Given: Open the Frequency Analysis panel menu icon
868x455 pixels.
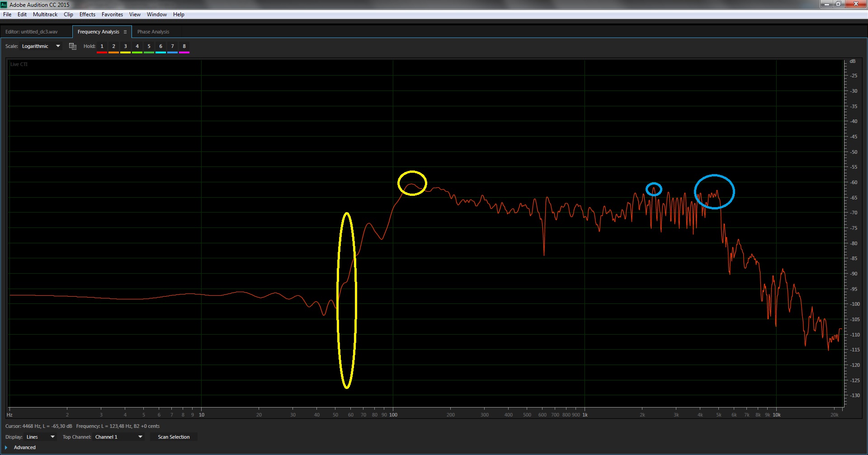Looking at the screenshot, I should [x=125, y=32].
